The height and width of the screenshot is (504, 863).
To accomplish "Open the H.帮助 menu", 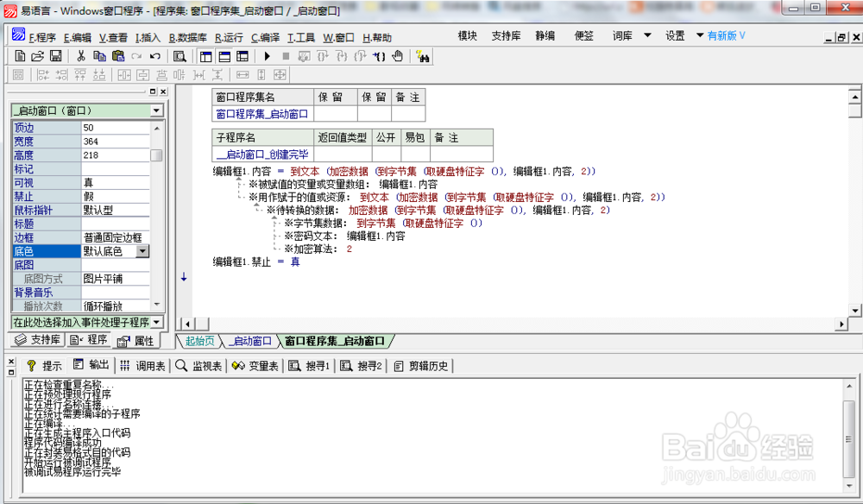I will (x=377, y=37).
